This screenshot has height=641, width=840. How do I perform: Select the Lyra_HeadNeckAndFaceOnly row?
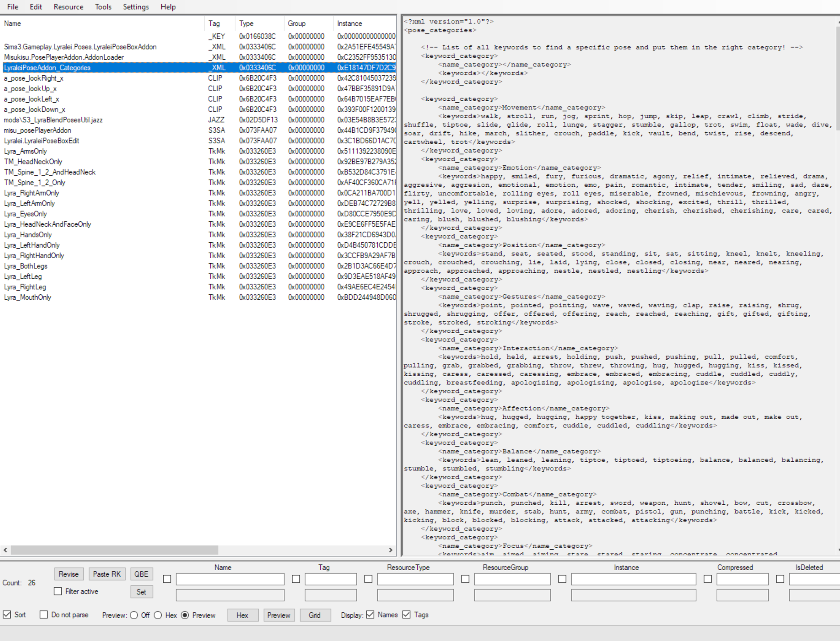199,224
